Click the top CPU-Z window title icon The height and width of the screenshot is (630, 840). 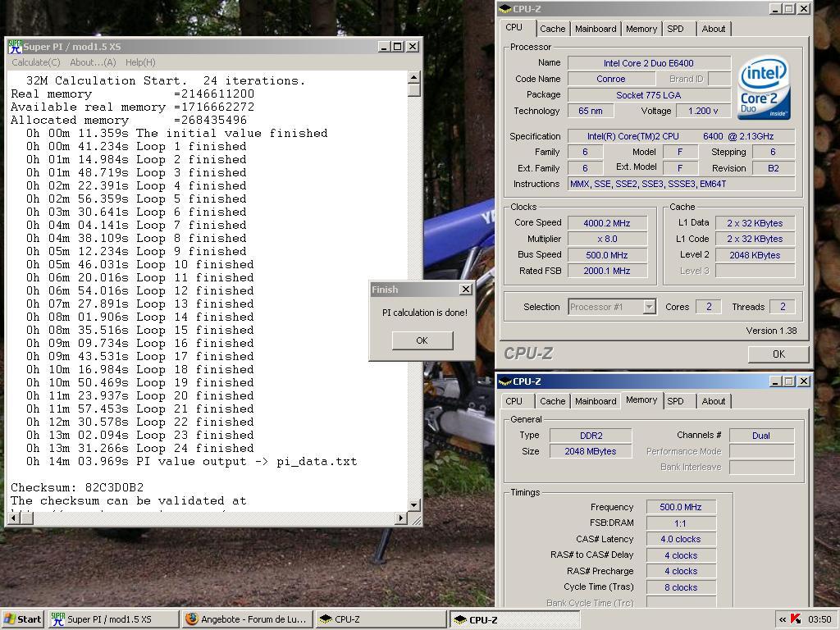(505, 8)
